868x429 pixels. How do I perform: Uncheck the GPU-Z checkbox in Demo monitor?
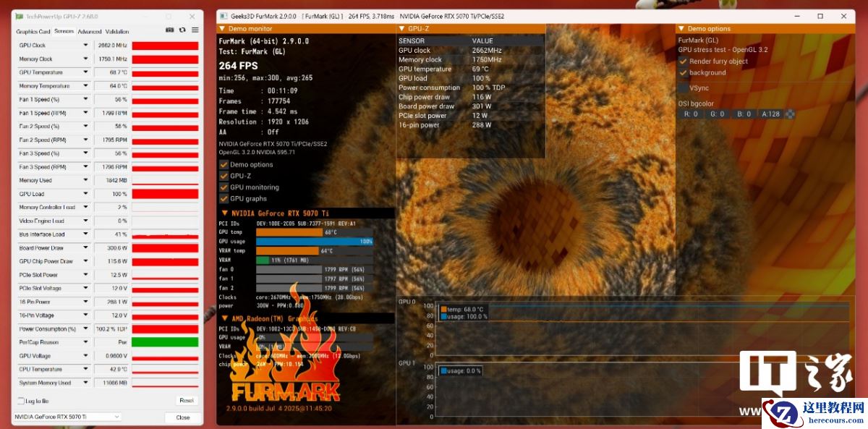224,176
